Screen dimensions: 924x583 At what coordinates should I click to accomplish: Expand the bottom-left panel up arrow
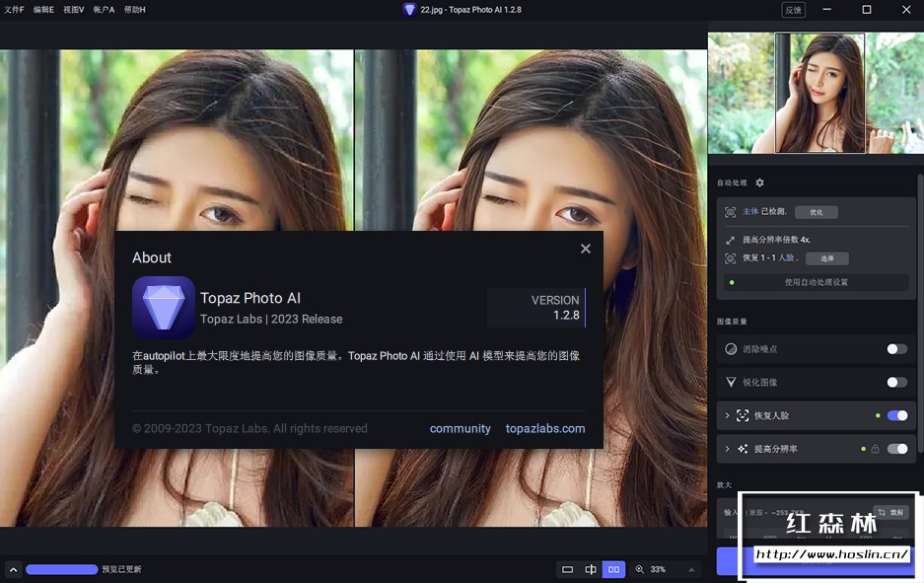pyautogui.click(x=13, y=569)
